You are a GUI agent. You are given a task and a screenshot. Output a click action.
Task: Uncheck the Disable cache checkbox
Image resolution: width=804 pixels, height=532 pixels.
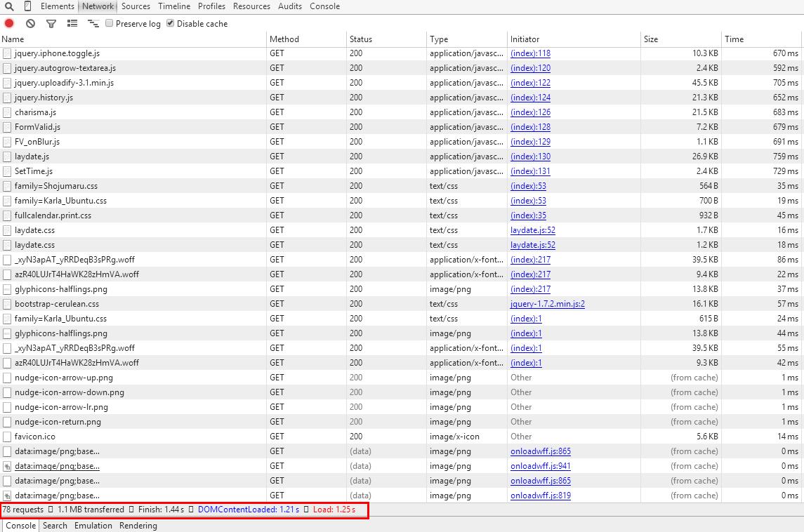(x=171, y=23)
